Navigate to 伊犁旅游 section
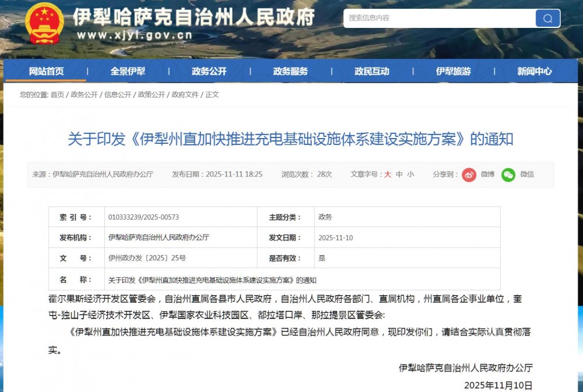583x392 pixels. [x=453, y=72]
